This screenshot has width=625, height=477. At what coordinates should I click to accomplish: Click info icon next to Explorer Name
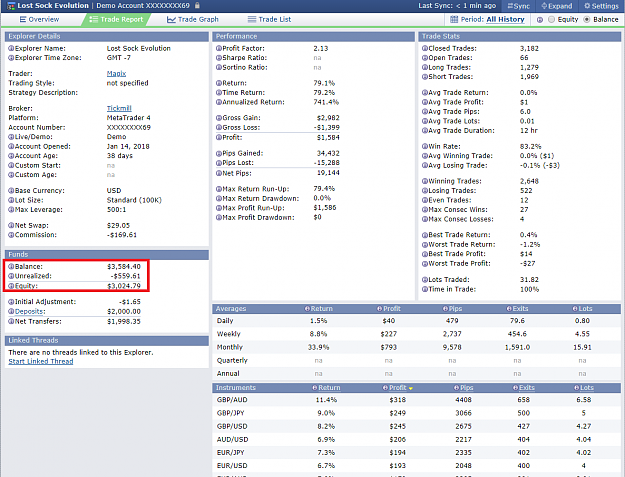(11, 48)
